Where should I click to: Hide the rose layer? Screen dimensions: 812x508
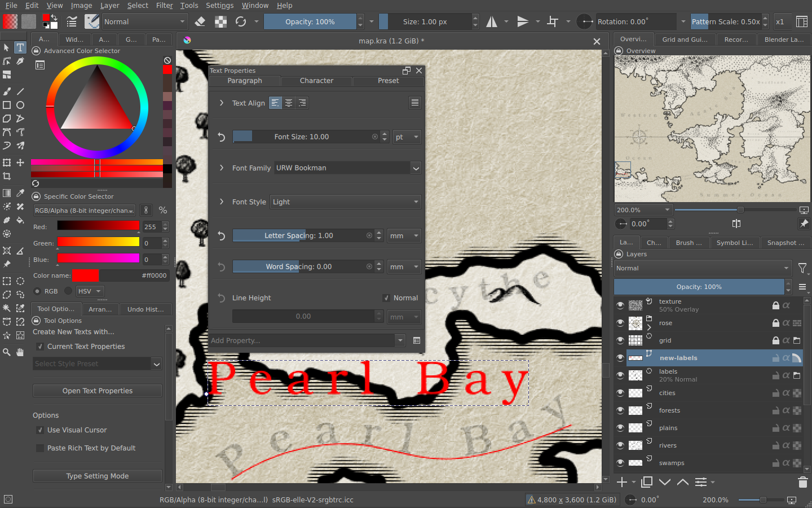pos(620,323)
